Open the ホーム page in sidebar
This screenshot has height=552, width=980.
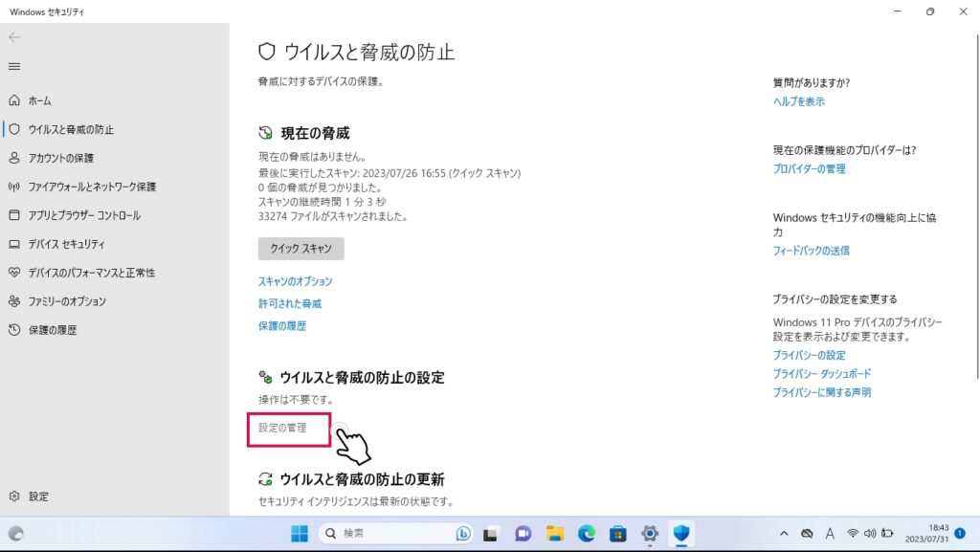(x=39, y=100)
